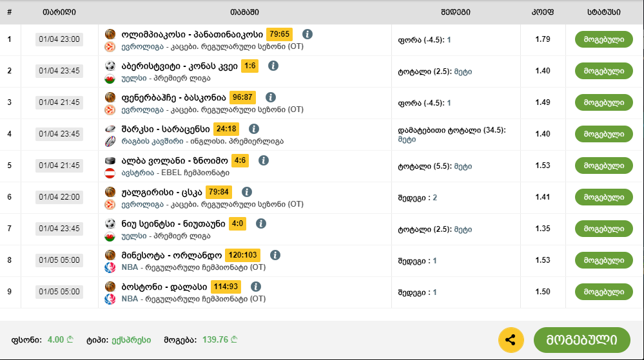Click basketball icon in ფენერბაჰჩე row

[x=110, y=97]
